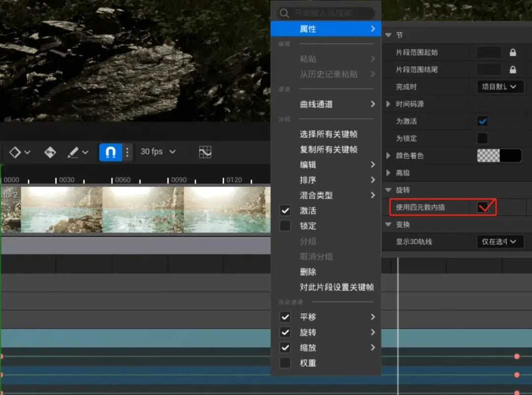The width and height of the screenshot is (532, 395).
Task: Open the 30 fps frame rate dropdown
Action: click(158, 152)
